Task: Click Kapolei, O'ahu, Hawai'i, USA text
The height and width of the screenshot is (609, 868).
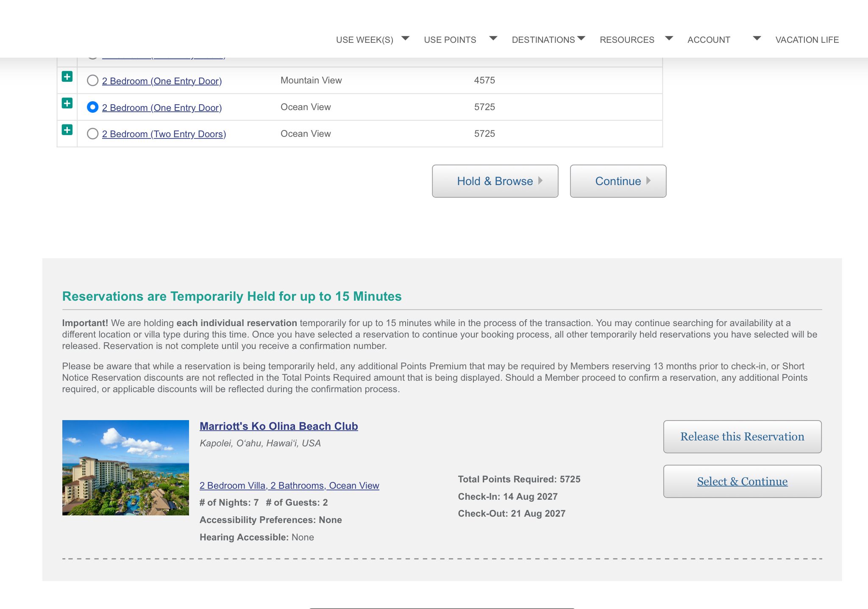Action: coord(260,443)
